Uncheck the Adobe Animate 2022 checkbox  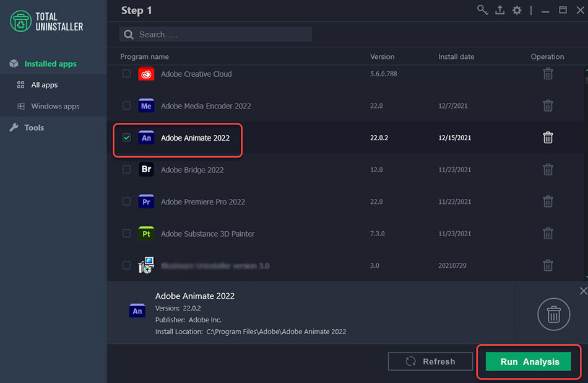[127, 138]
